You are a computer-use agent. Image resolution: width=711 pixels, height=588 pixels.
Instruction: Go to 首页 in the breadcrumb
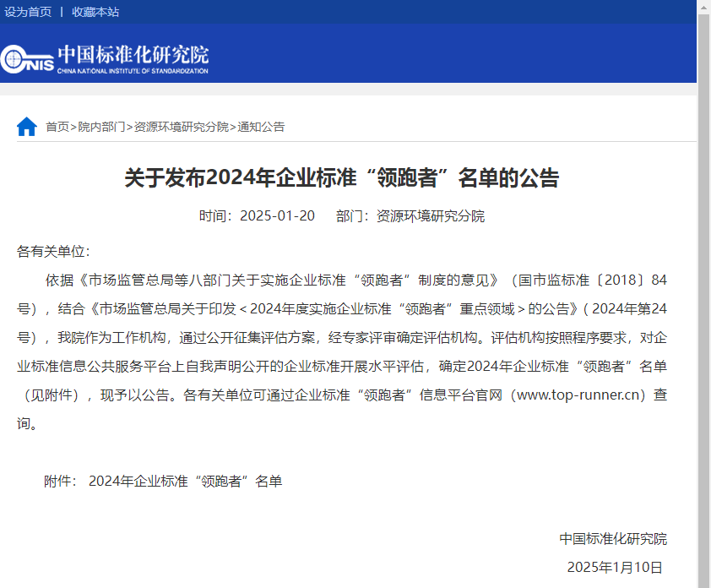[x=57, y=127]
